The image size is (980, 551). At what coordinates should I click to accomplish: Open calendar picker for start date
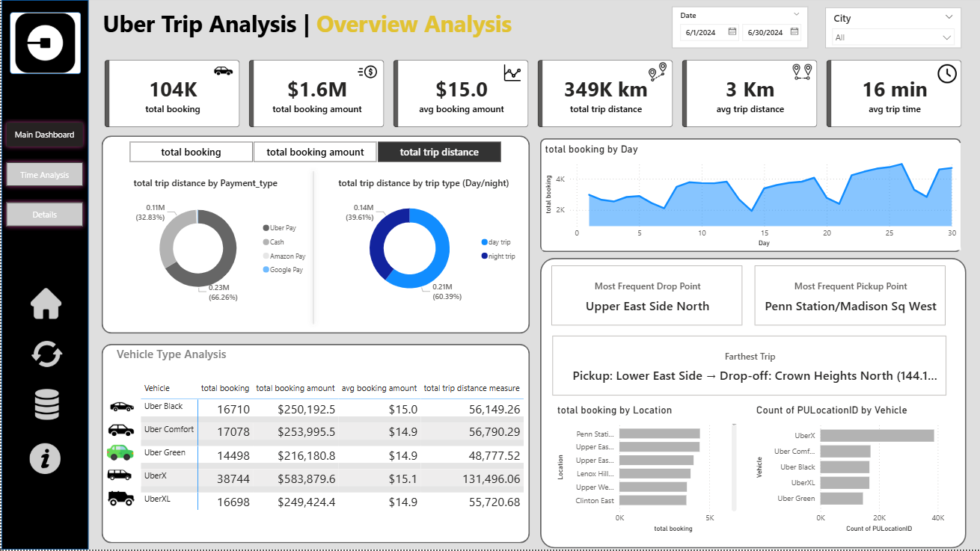(732, 32)
